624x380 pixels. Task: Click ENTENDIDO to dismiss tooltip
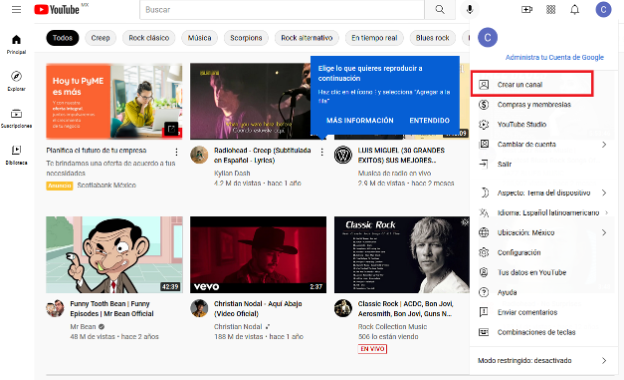click(429, 121)
